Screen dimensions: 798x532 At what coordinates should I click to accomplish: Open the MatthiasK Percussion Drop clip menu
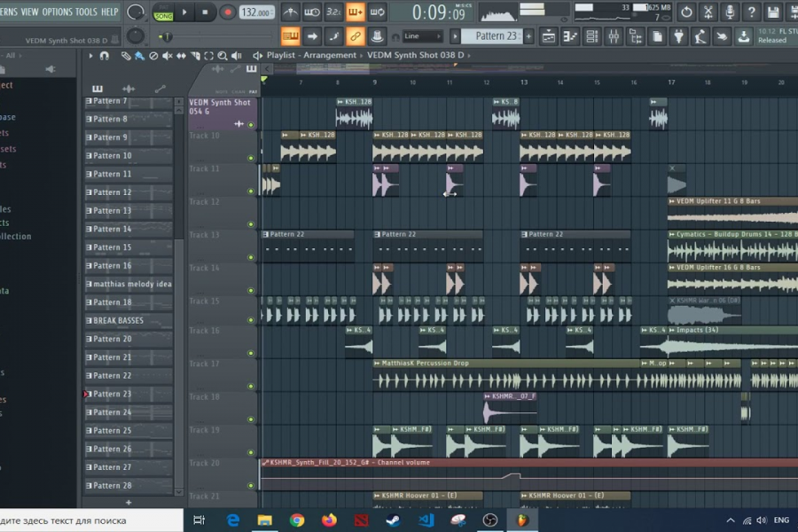click(x=377, y=364)
